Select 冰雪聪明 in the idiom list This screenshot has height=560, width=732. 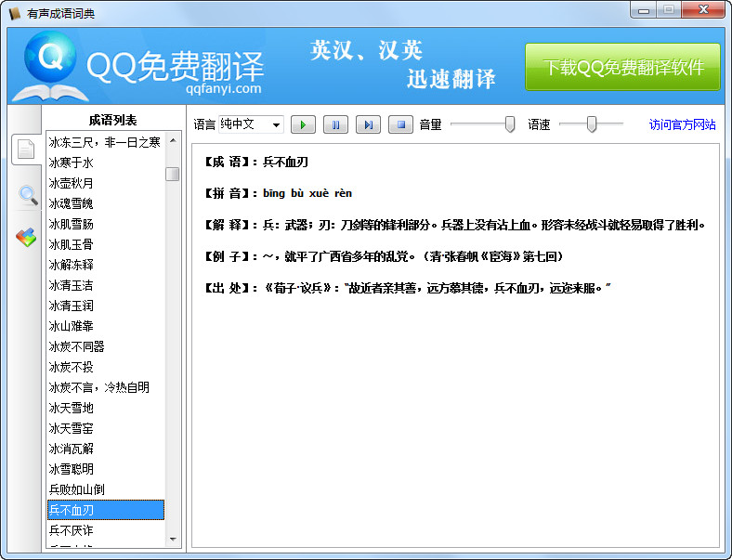tap(106, 469)
